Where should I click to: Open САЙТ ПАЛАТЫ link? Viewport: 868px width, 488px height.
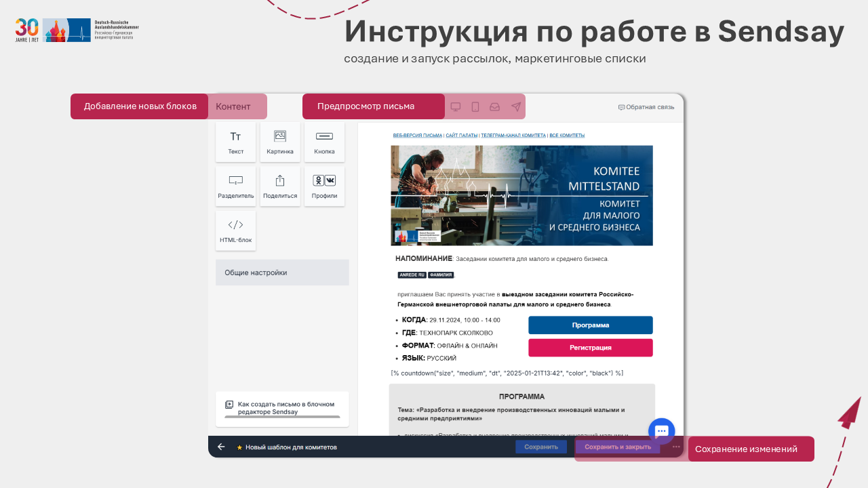tap(462, 136)
